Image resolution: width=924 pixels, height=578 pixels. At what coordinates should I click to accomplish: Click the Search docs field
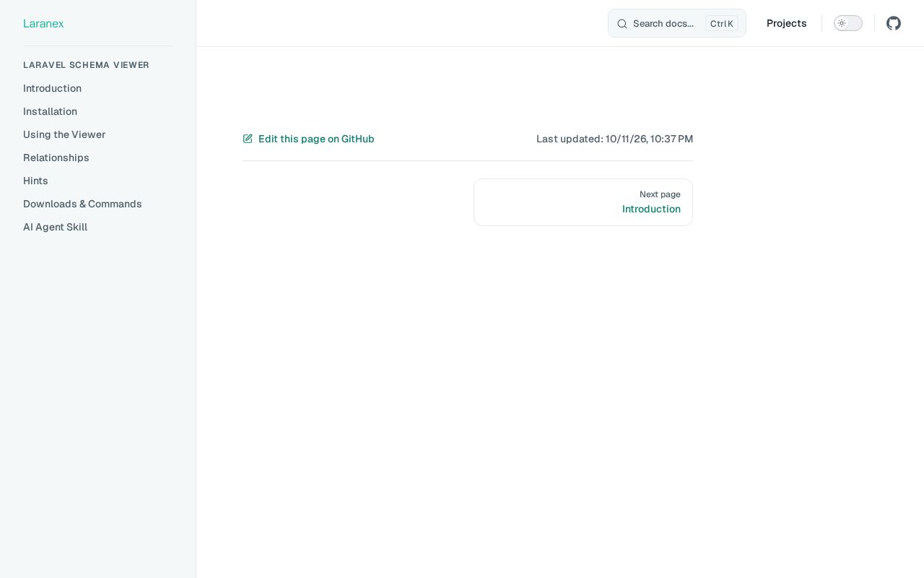[x=677, y=23]
